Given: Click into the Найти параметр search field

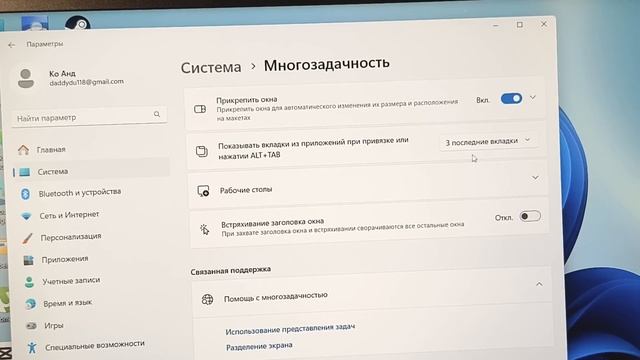Looking at the screenshot, I should 89,117.
